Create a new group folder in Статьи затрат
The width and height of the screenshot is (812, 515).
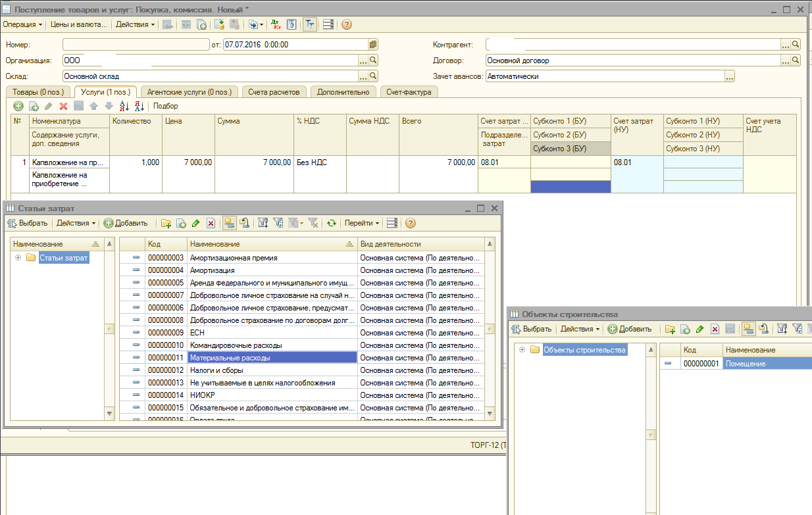[166, 223]
